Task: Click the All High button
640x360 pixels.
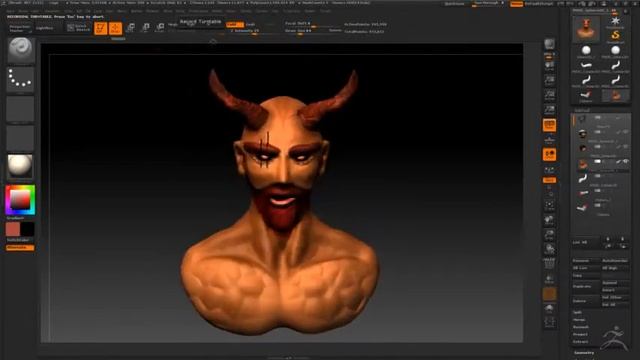Action: coord(615,268)
